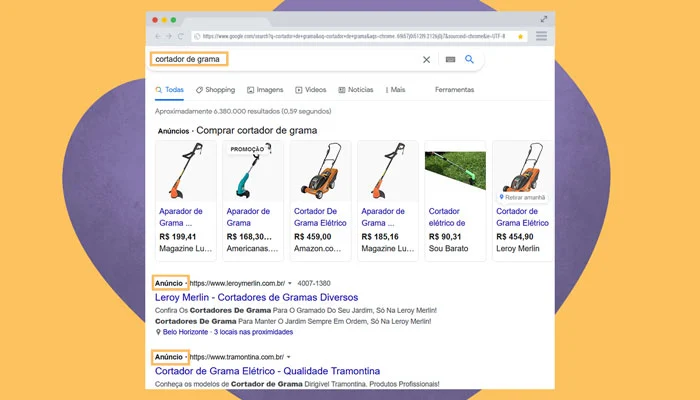Switch to the Shopping tab
Screen dimensions: 700x400
point(215,90)
